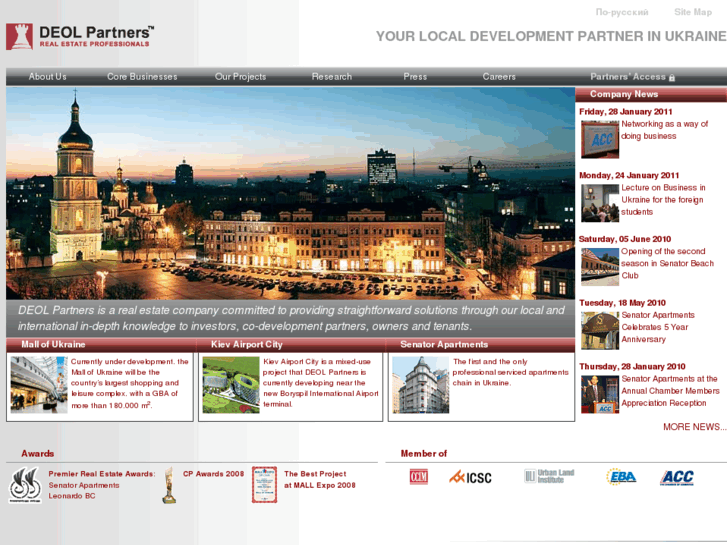Click the Member of section heading
Image resolution: width=727 pixels, height=545 pixels.
[424, 454]
